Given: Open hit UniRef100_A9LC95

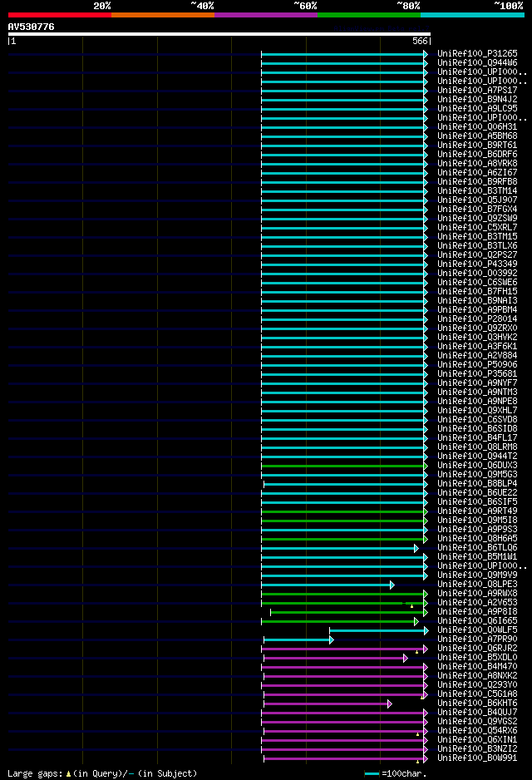Looking at the screenshot, I should point(477,108).
